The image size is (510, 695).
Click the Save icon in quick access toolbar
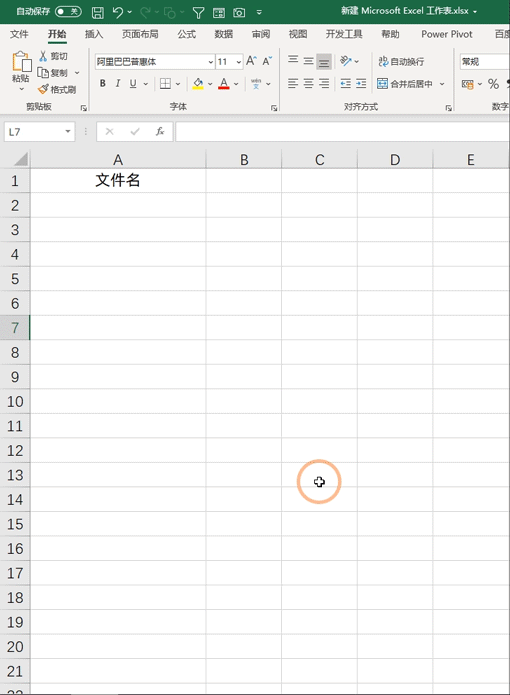[97, 13]
